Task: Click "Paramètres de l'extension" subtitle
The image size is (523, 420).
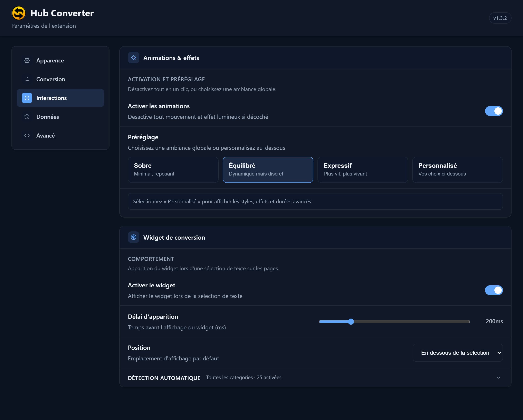Action: tap(44, 26)
